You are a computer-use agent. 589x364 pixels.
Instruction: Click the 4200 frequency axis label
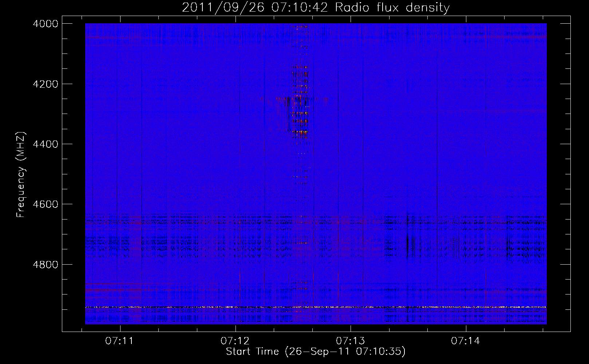coord(46,84)
